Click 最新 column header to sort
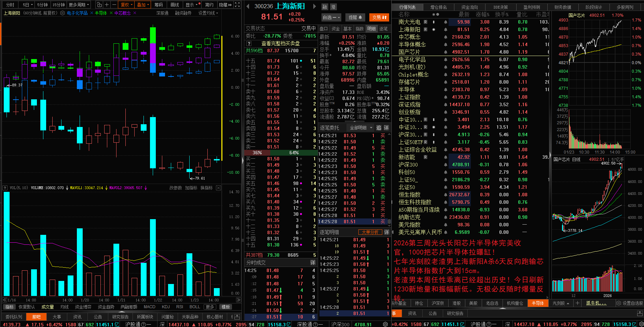Viewport: 644px width, 327px height. [x=464, y=14]
